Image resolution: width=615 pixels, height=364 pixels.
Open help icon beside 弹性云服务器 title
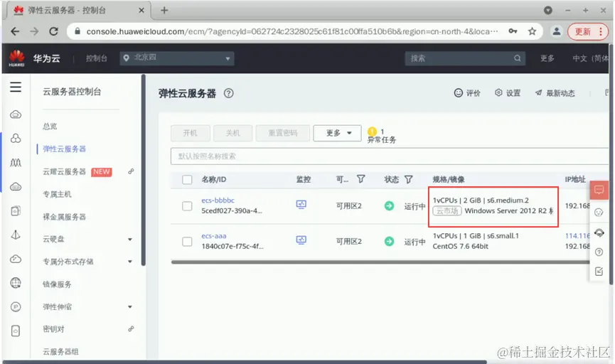click(229, 93)
